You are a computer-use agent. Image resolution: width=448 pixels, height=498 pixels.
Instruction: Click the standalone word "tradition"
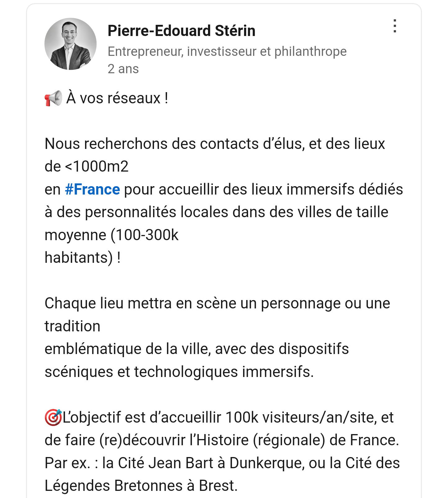point(72,326)
